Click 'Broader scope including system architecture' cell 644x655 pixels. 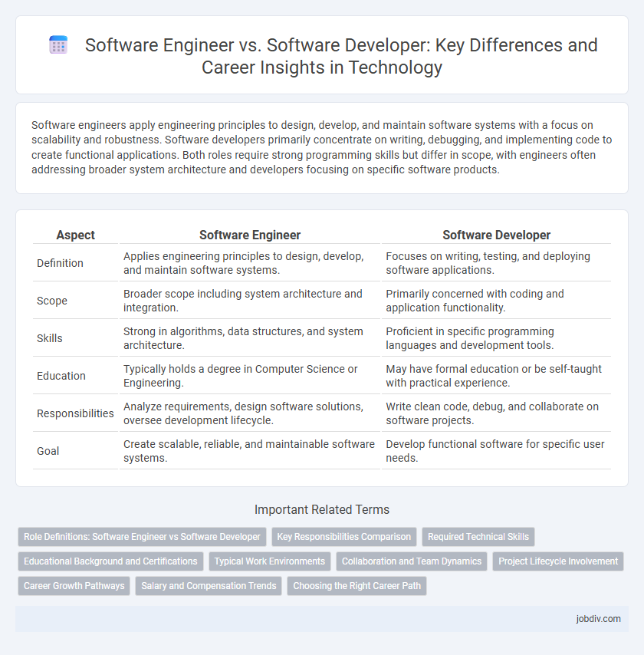coord(250,301)
